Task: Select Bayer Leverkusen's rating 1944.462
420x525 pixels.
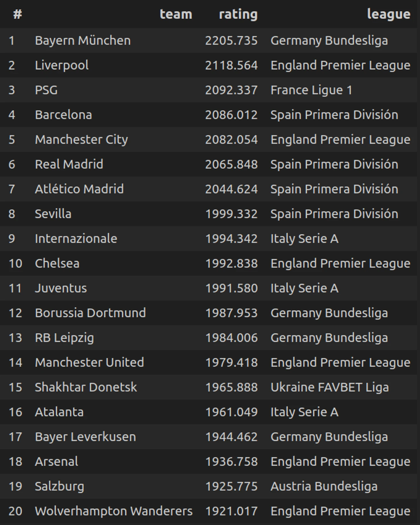Action: tap(231, 437)
